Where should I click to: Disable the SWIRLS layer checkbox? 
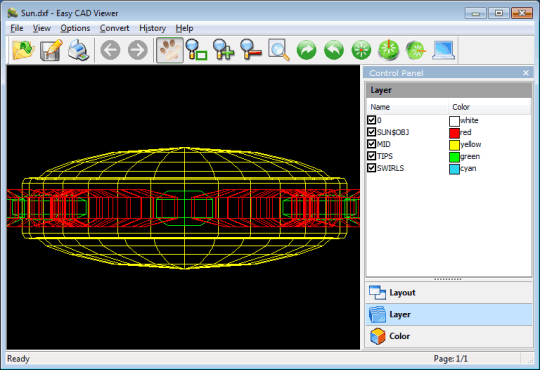click(371, 168)
